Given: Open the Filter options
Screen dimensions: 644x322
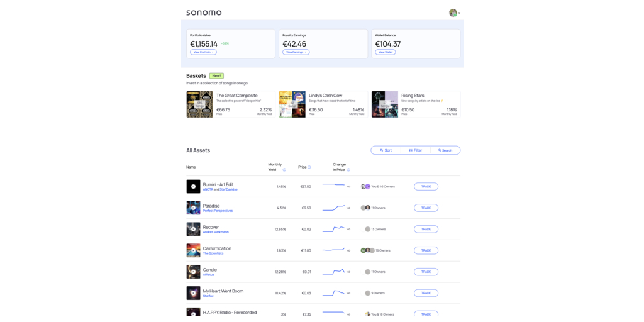Looking at the screenshot, I should (x=416, y=150).
